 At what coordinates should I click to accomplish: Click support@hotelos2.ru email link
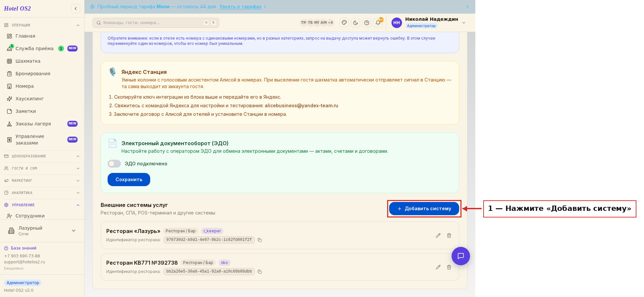[x=24, y=262]
